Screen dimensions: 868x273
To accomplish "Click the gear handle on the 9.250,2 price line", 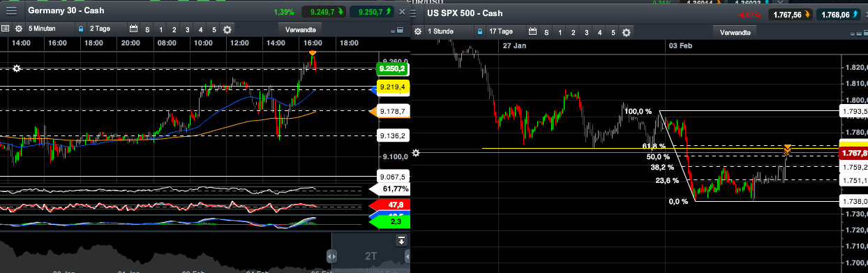I will point(16,68).
